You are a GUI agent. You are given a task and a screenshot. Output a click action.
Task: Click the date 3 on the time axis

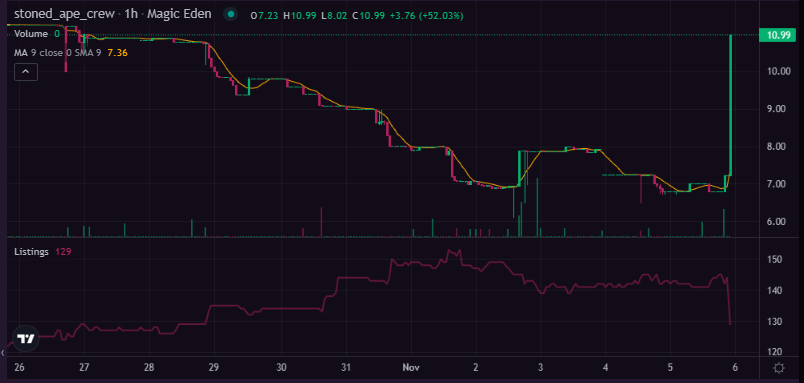(x=541, y=368)
